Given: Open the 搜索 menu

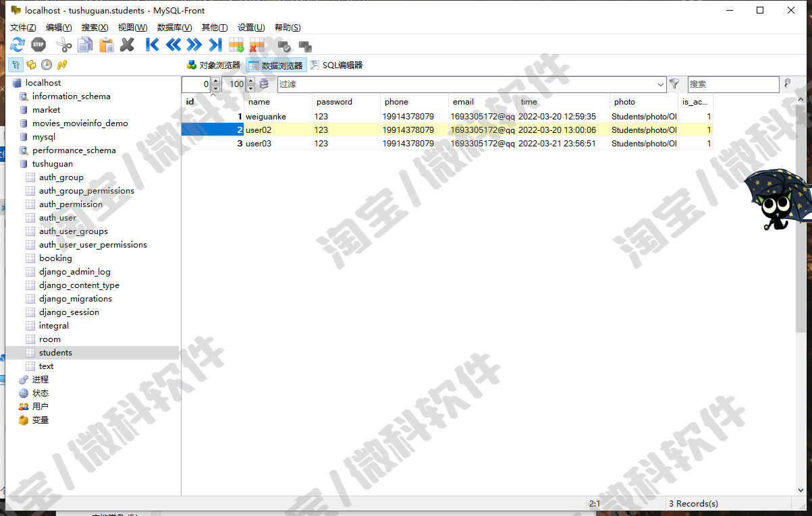Looking at the screenshot, I should (94, 27).
